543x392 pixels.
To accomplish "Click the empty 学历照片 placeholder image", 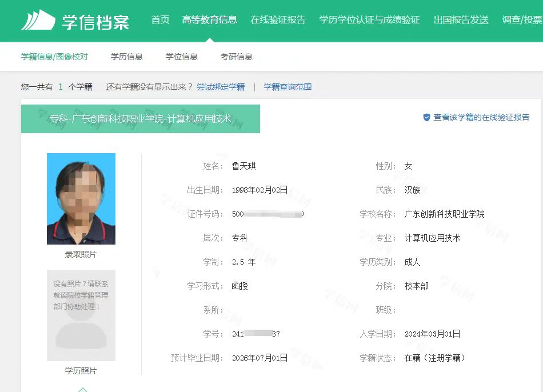I will click(x=81, y=315).
